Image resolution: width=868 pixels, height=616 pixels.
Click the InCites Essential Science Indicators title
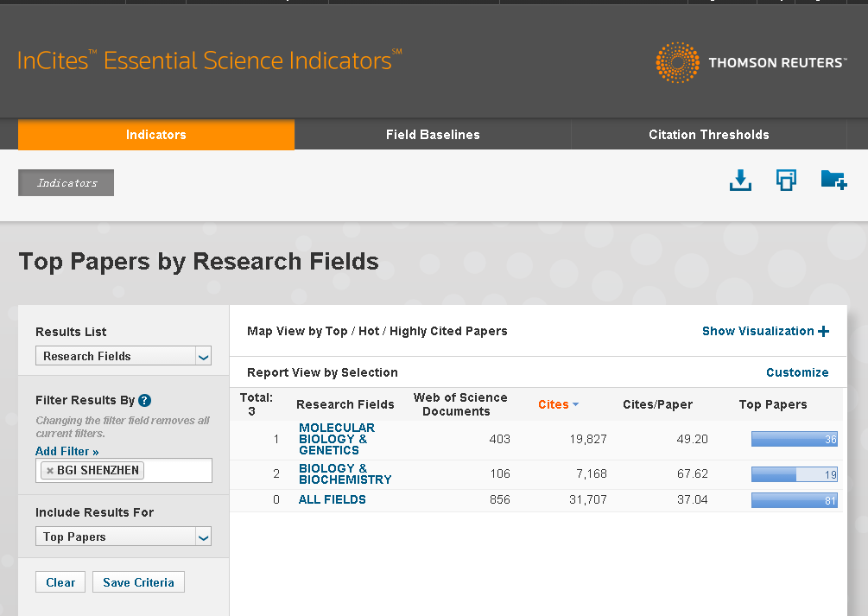point(209,60)
